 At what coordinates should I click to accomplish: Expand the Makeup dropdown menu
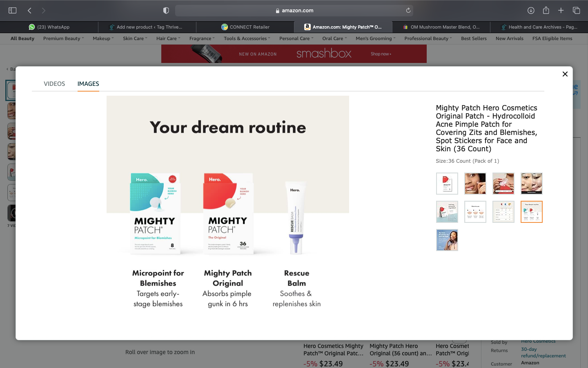[103, 38]
